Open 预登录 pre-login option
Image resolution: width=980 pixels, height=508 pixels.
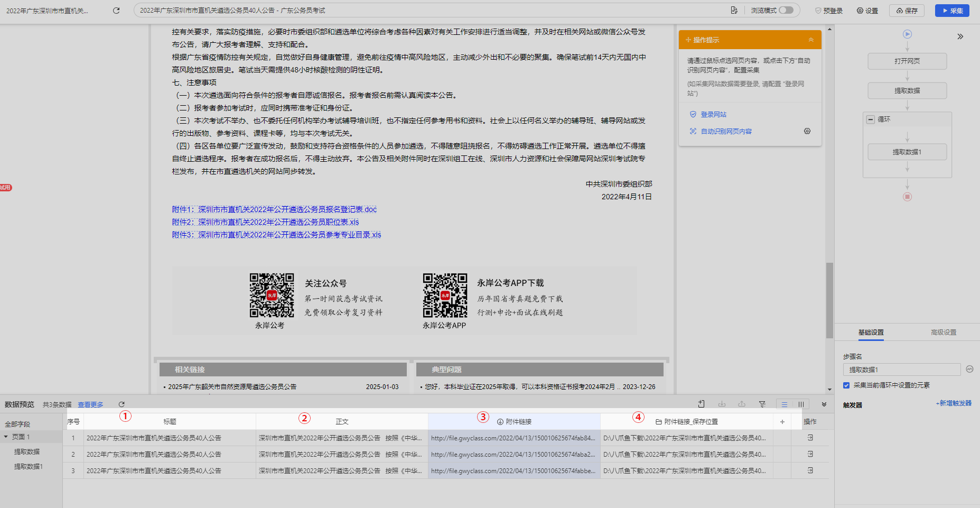(x=828, y=11)
